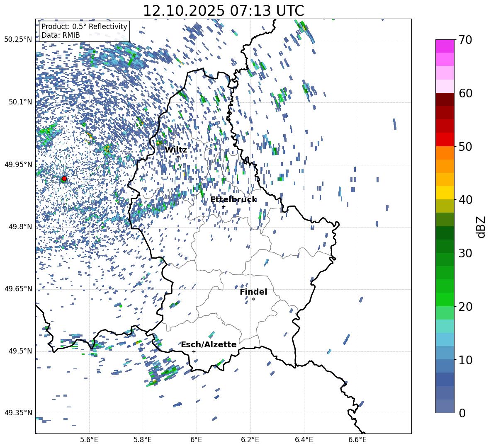Click the Findel city label

tap(253, 292)
